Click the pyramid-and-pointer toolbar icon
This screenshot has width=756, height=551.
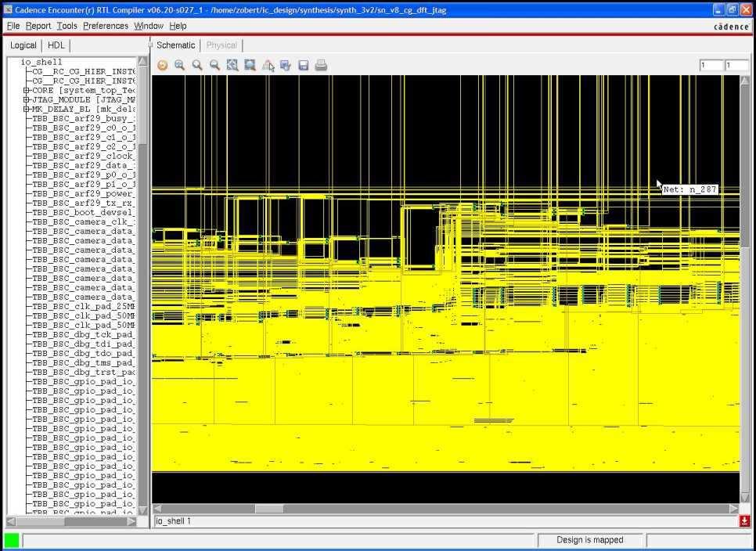[268, 65]
